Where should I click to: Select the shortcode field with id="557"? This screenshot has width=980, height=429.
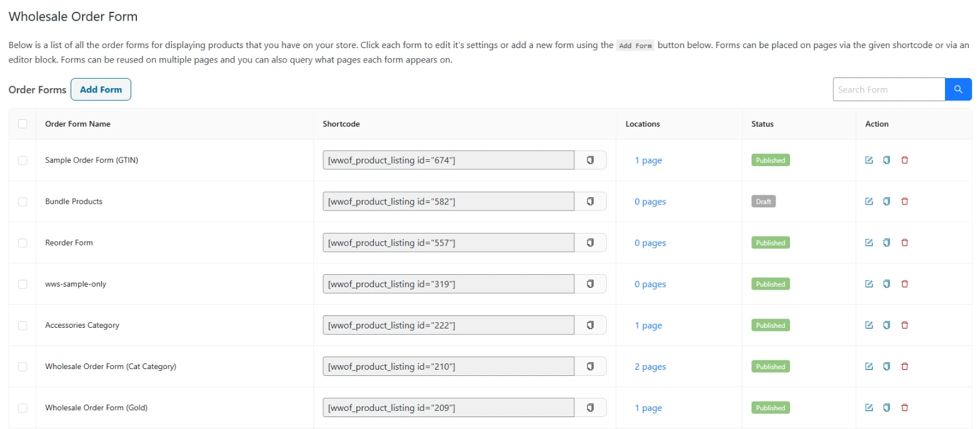point(449,243)
